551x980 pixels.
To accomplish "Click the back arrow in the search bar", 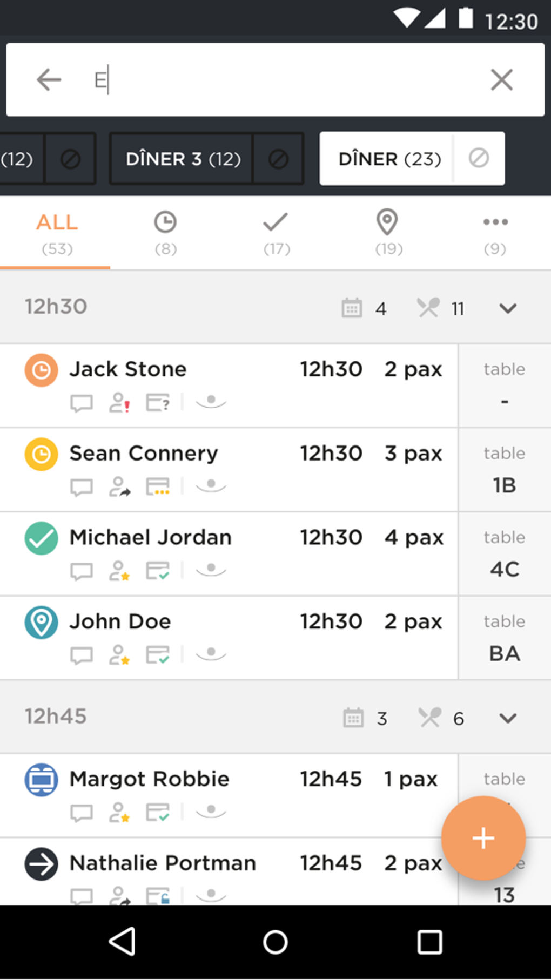I will point(49,79).
